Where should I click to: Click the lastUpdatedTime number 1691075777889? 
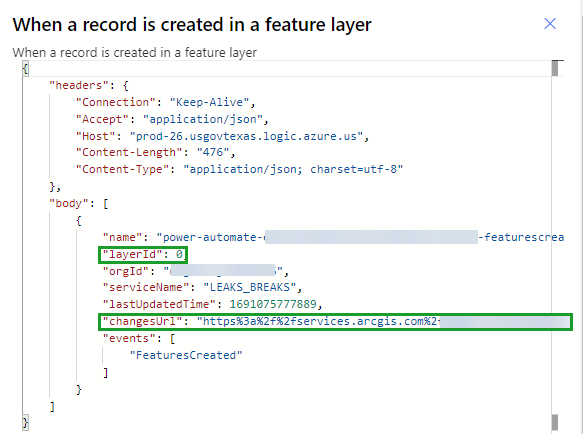273,304
